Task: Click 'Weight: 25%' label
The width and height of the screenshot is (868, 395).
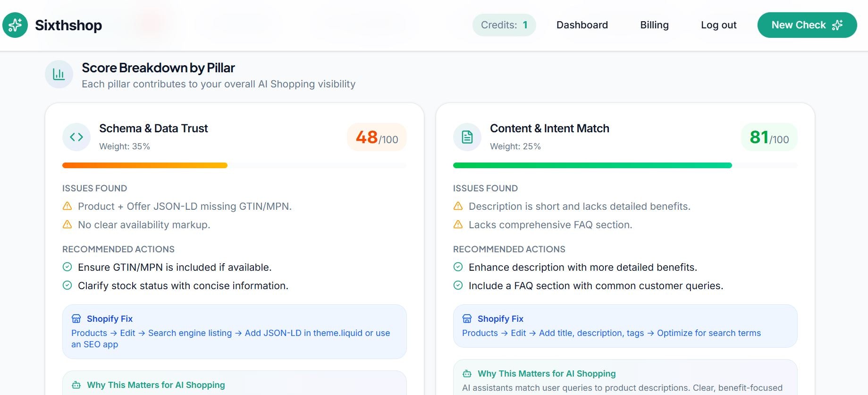Action: pyautogui.click(x=515, y=146)
